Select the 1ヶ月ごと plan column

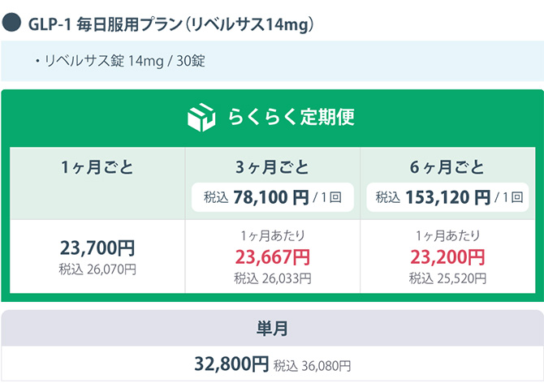(97, 169)
